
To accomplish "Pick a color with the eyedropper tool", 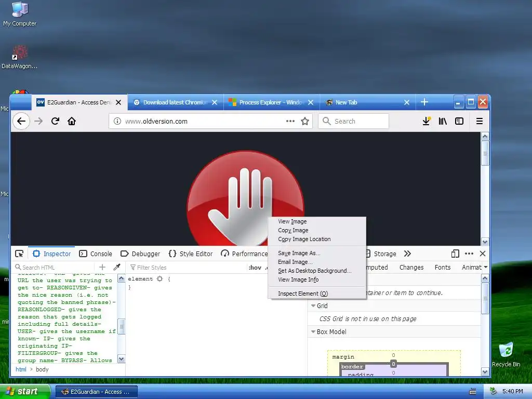I will (117, 268).
